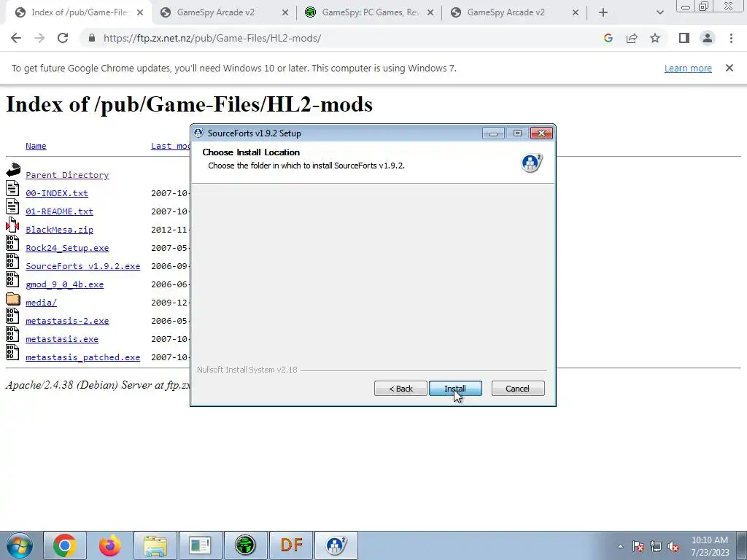Click the Chrome forward navigation arrow

[x=39, y=38]
